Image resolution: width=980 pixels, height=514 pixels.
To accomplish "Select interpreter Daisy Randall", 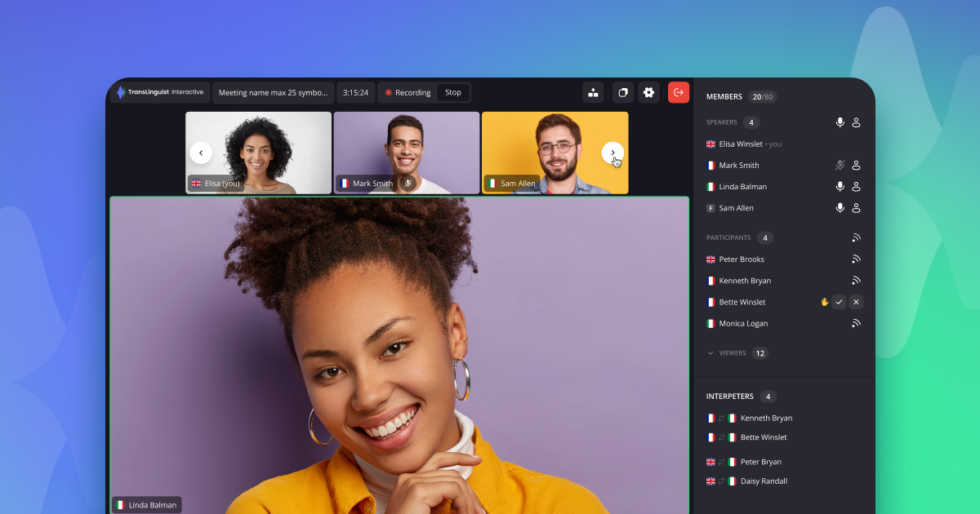I will [x=764, y=481].
